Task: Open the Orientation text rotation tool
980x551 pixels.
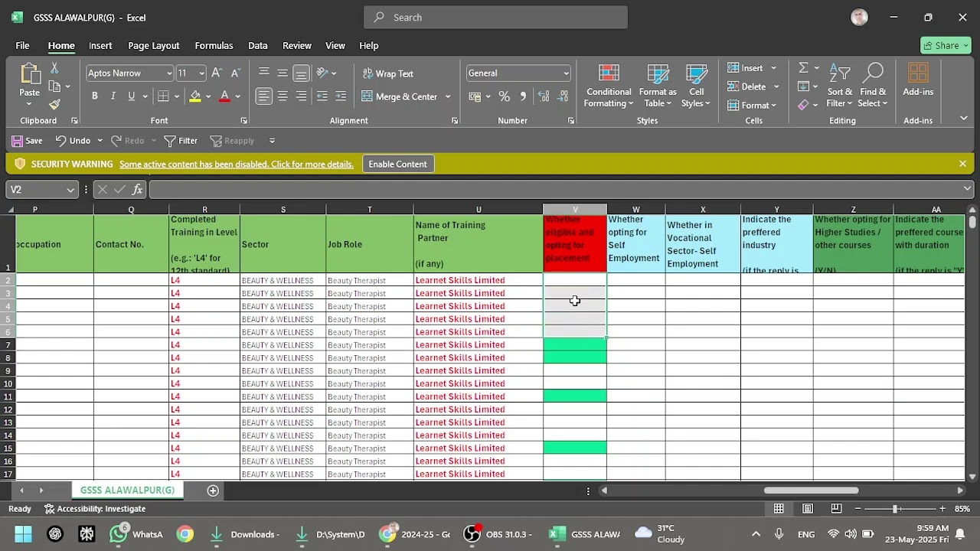Action: (x=322, y=73)
